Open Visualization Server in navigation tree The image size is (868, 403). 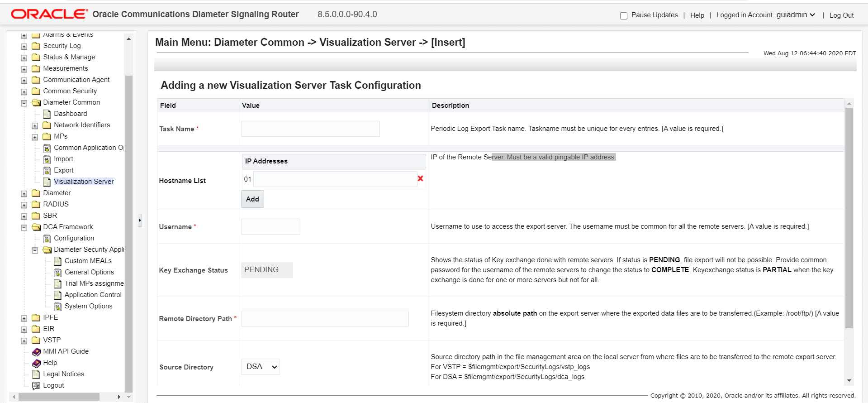84,182
